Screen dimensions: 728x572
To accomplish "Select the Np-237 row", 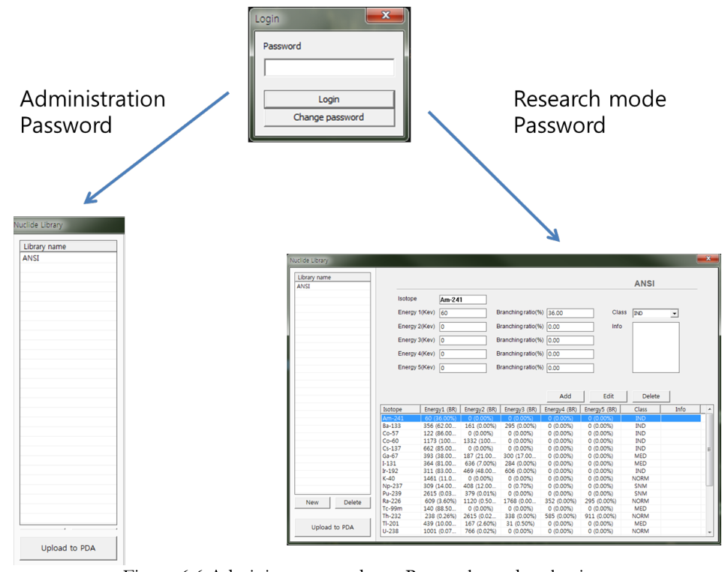I will pyautogui.click(x=541, y=486).
